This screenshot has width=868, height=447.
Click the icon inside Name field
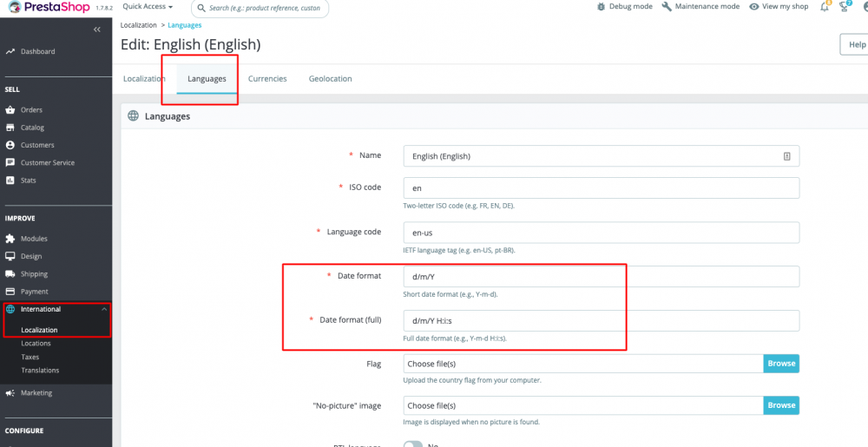[786, 156]
